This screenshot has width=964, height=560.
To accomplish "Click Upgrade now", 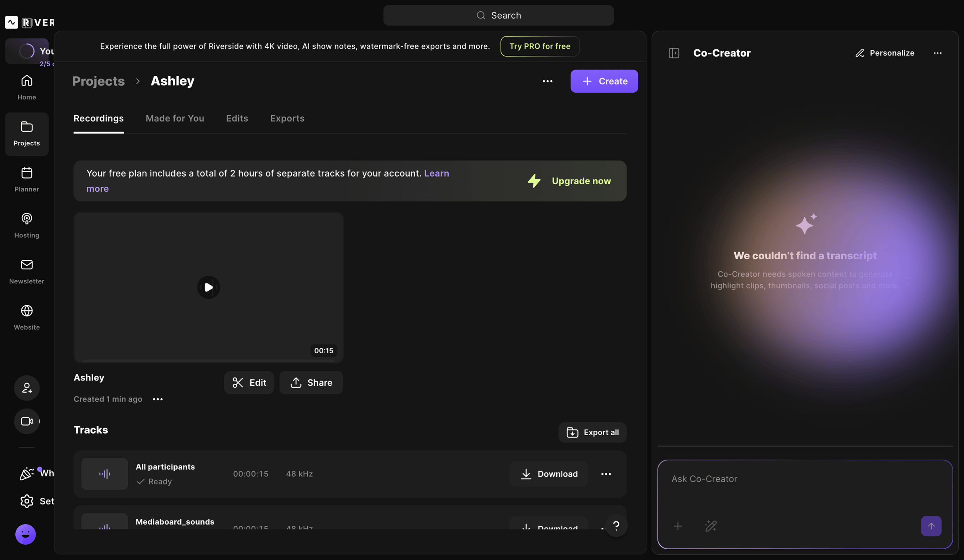I will [569, 181].
